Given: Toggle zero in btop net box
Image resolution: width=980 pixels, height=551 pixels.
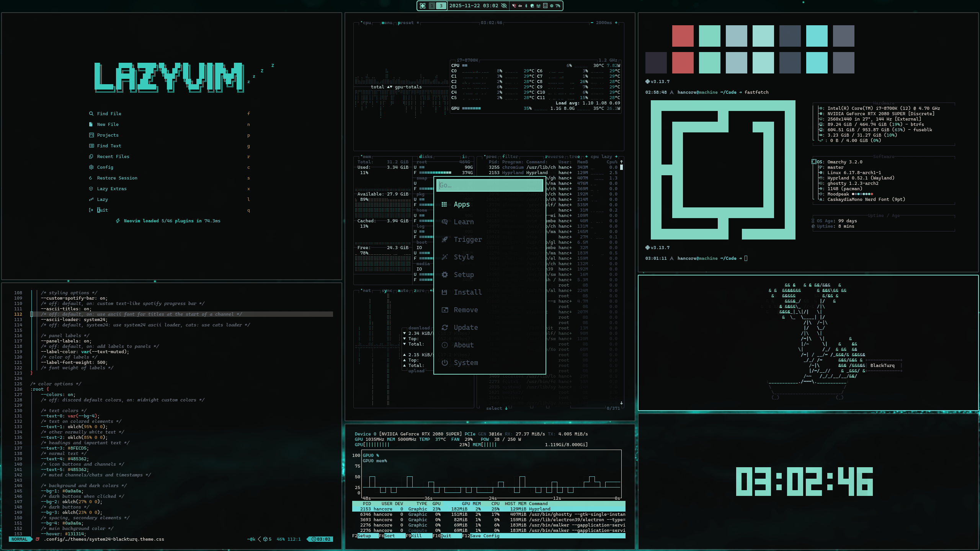Looking at the screenshot, I should pos(419,290).
